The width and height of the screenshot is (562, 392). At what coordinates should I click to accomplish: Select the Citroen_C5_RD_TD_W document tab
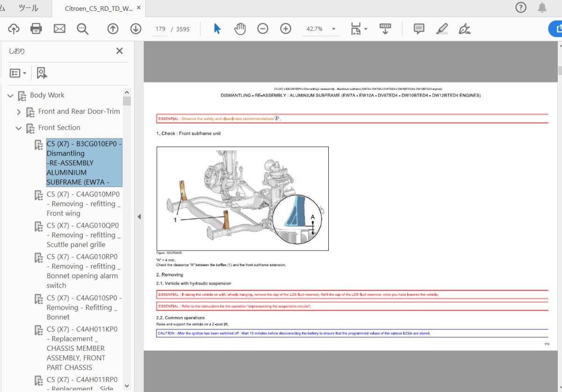tap(98, 8)
